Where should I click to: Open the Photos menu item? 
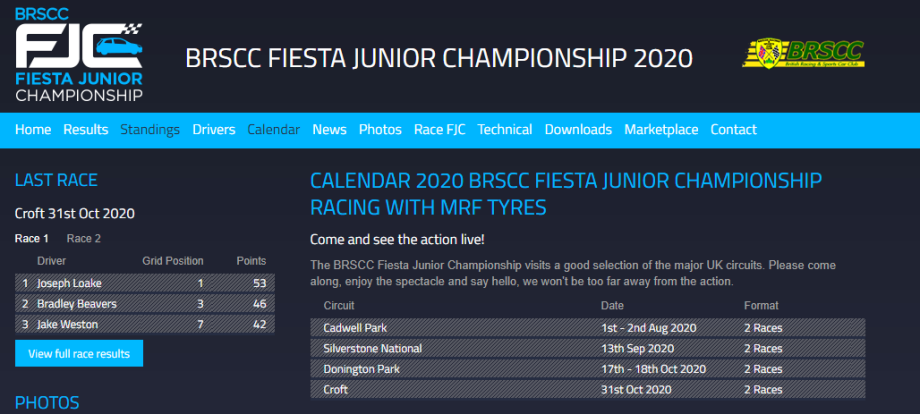tap(380, 130)
